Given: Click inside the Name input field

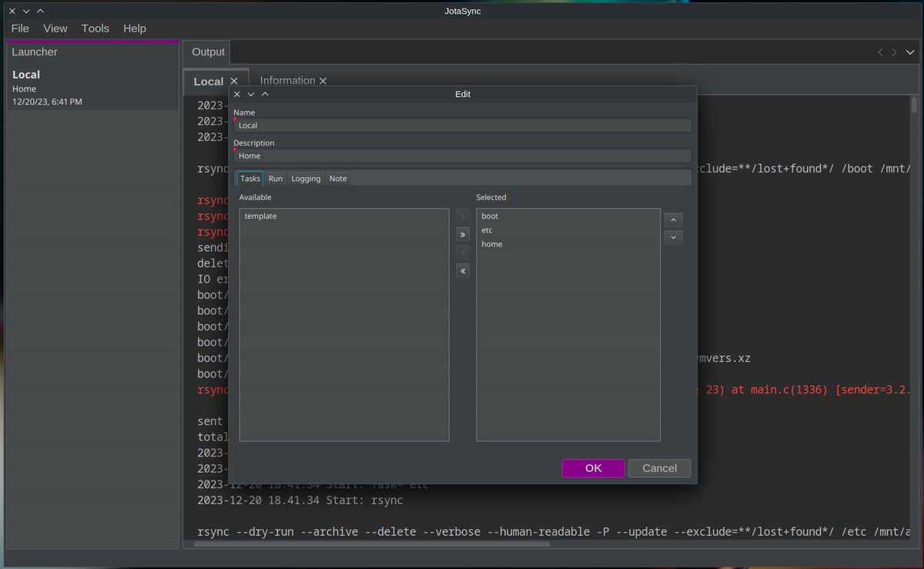Looking at the screenshot, I should click(462, 125).
